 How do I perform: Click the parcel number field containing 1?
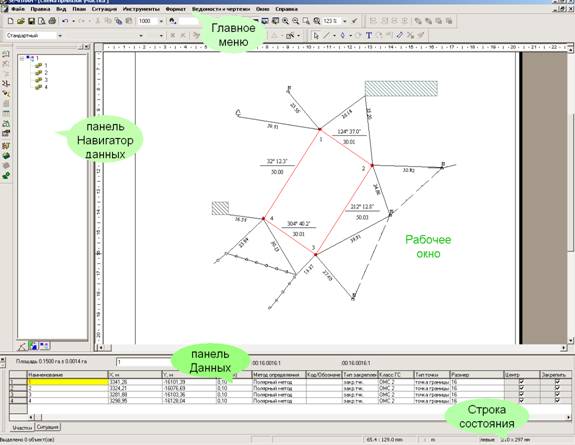click(x=144, y=362)
